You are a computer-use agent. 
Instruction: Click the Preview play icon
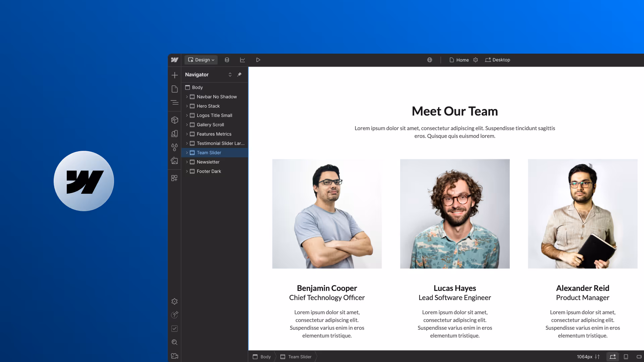[x=258, y=60]
